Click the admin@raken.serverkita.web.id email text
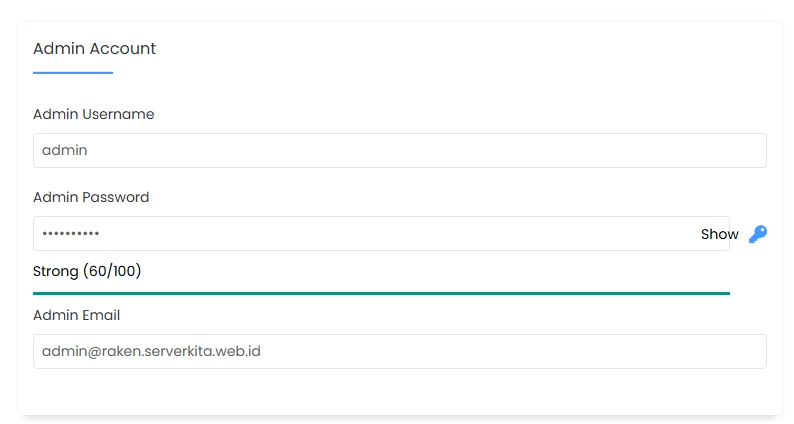794x424 pixels. [x=151, y=352]
